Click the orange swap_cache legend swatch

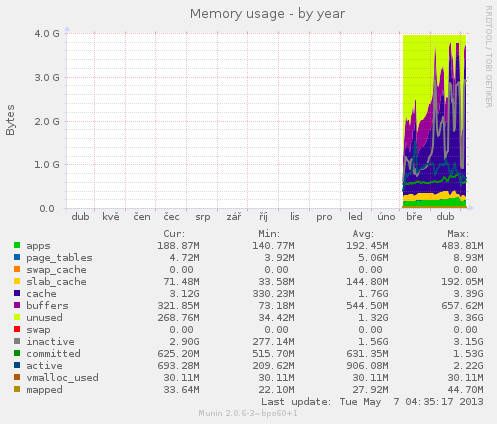coord(17,269)
